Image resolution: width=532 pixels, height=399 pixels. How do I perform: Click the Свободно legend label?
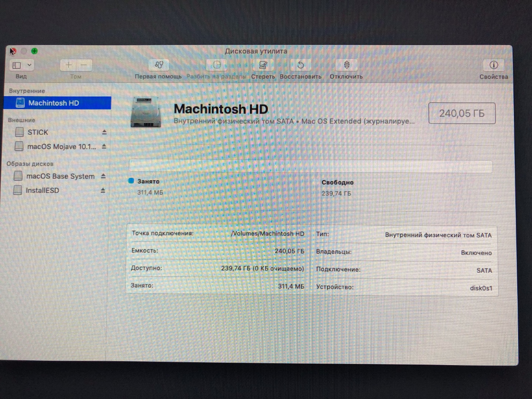click(338, 183)
